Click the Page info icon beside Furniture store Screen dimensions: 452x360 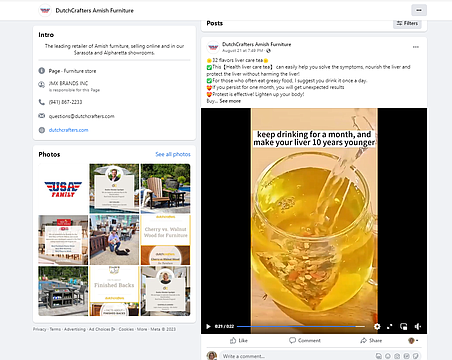pyautogui.click(x=42, y=71)
